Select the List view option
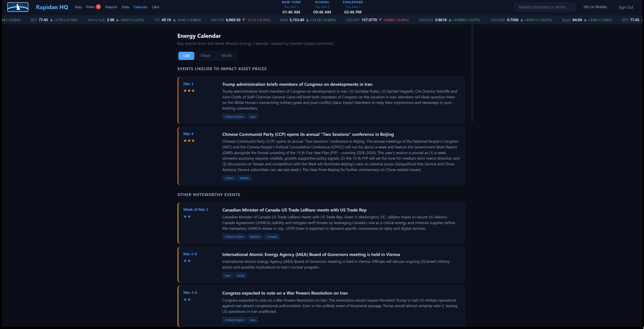644x329 pixels. click(186, 56)
